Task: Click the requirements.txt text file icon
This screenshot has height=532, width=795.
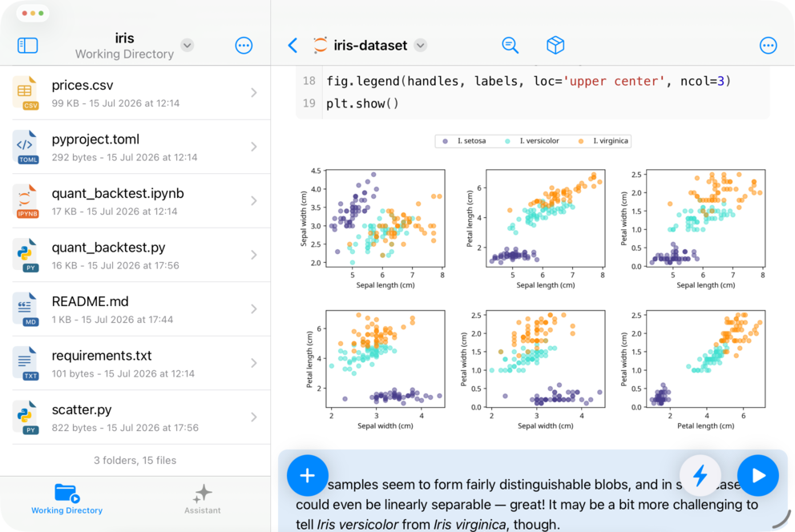Action: (x=26, y=363)
